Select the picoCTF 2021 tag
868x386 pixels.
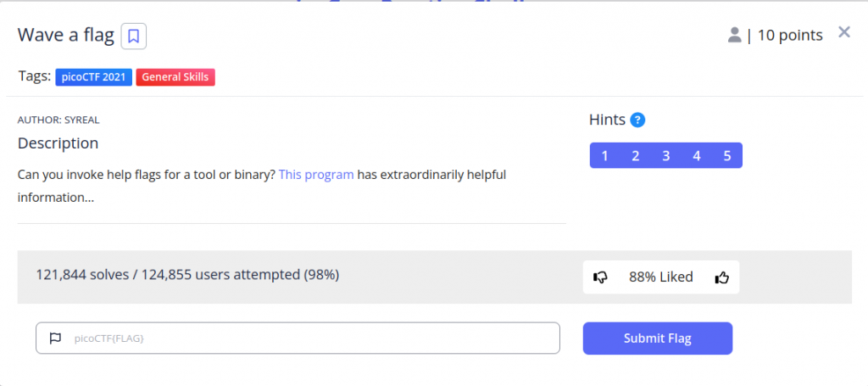(x=93, y=77)
